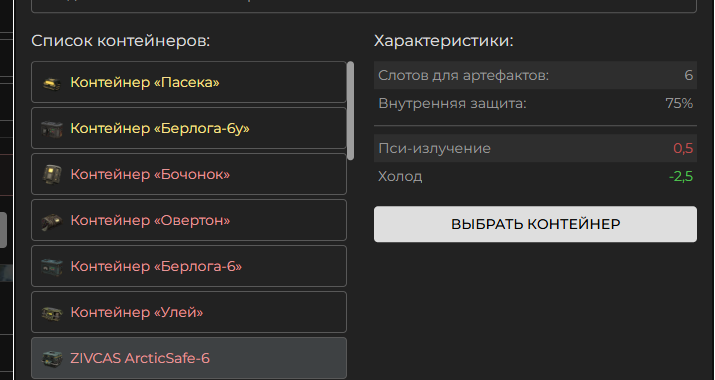Click the Пси-излучение label

pyautogui.click(x=435, y=148)
